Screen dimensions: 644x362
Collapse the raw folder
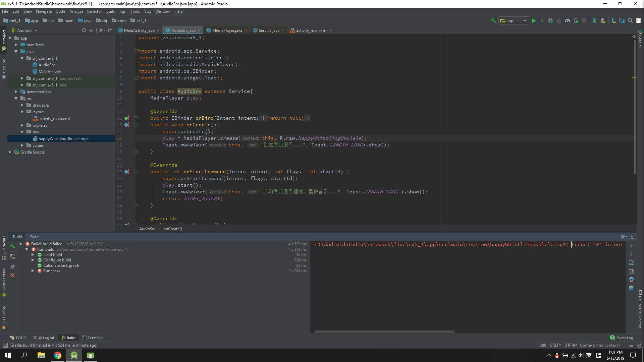coord(22,132)
